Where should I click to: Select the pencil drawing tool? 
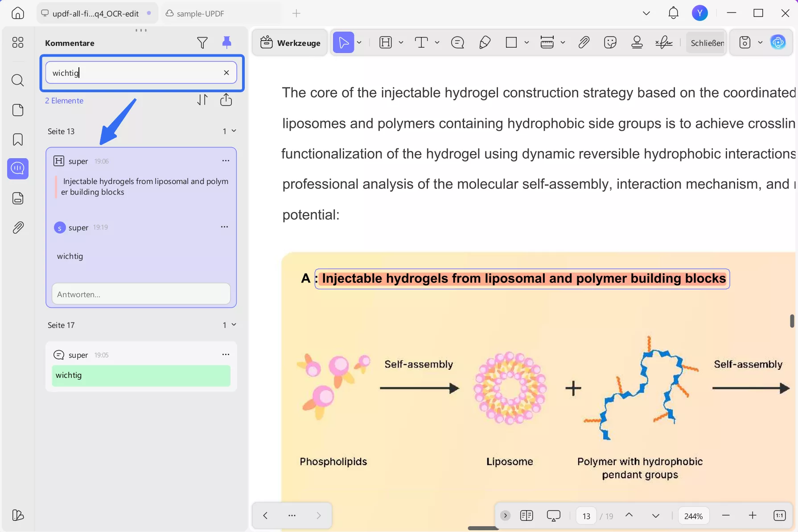pyautogui.click(x=485, y=43)
